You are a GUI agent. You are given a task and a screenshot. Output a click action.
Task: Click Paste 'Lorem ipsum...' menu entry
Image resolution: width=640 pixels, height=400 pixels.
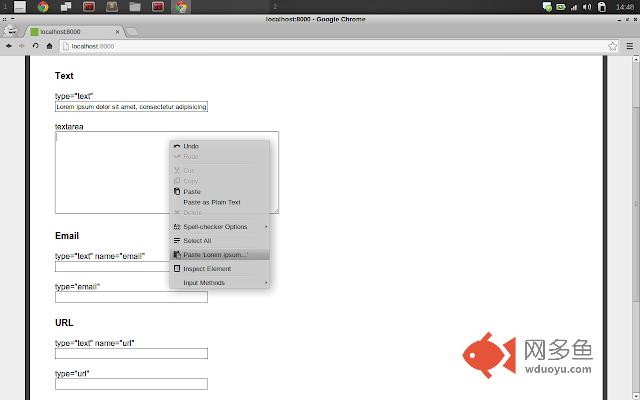(x=214, y=254)
